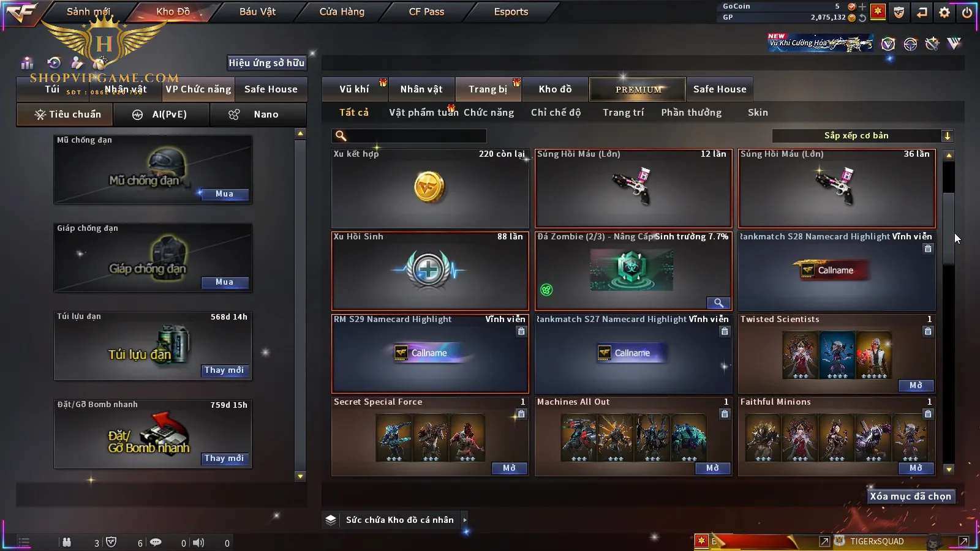Click the search magnifier icon
980x551 pixels.
341,136
